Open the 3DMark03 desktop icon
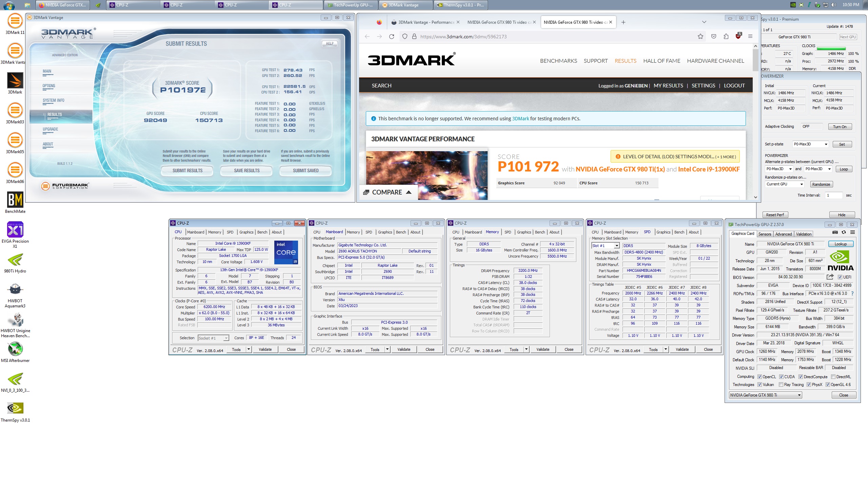Screen dimensions: 868x488 [15, 113]
